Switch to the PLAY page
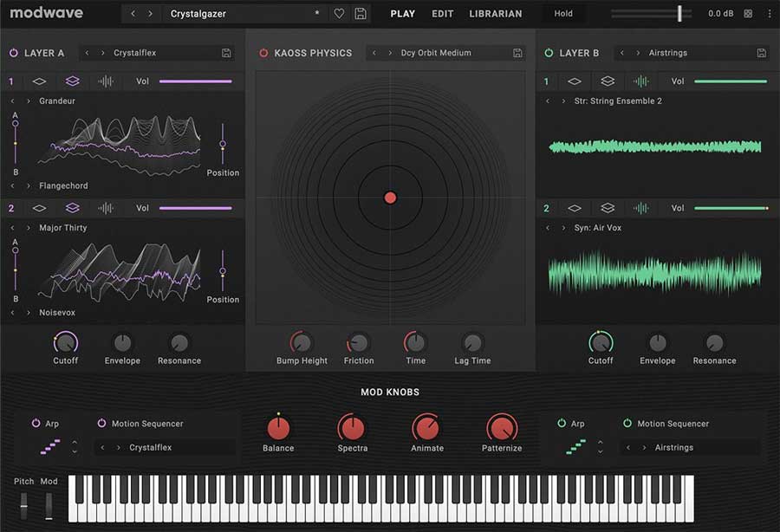 [402, 14]
